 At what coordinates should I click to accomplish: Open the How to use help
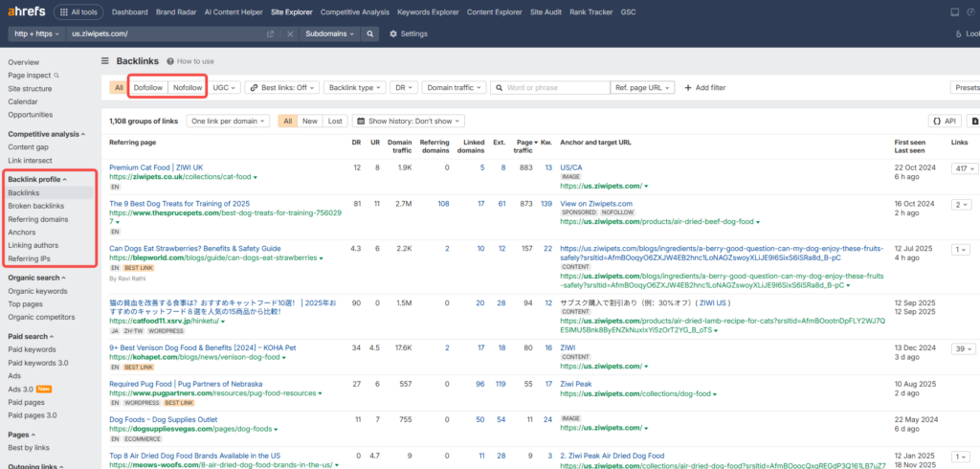point(190,61)
